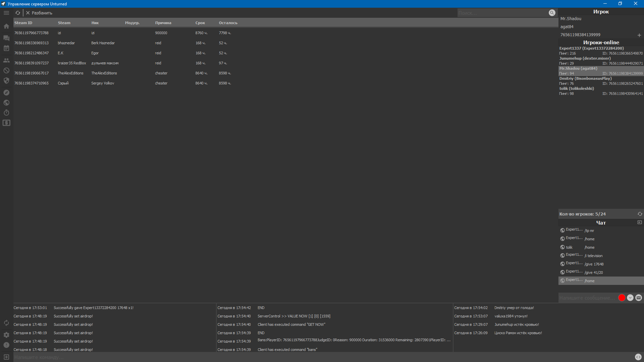Open the chat options dropdown arrow
Viewport: 644px width, 362px height.
pos(630,298)
